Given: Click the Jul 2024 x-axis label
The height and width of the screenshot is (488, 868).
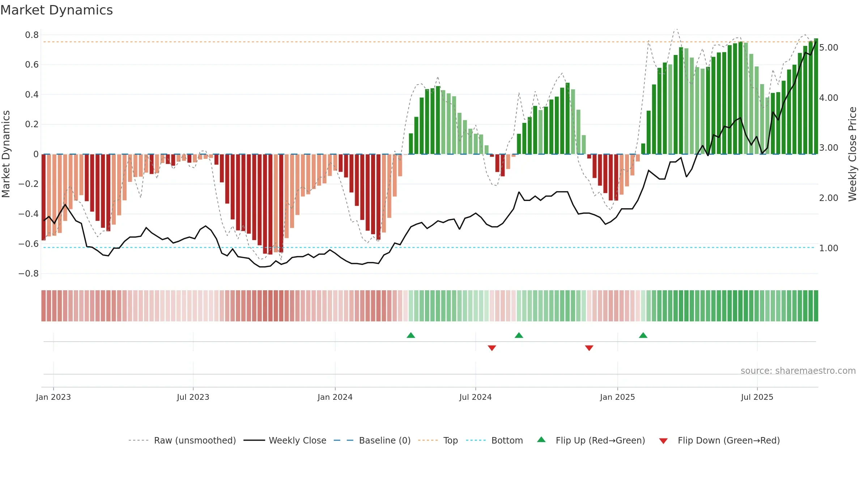Looking at the screenshot, I should coord(476,397).
